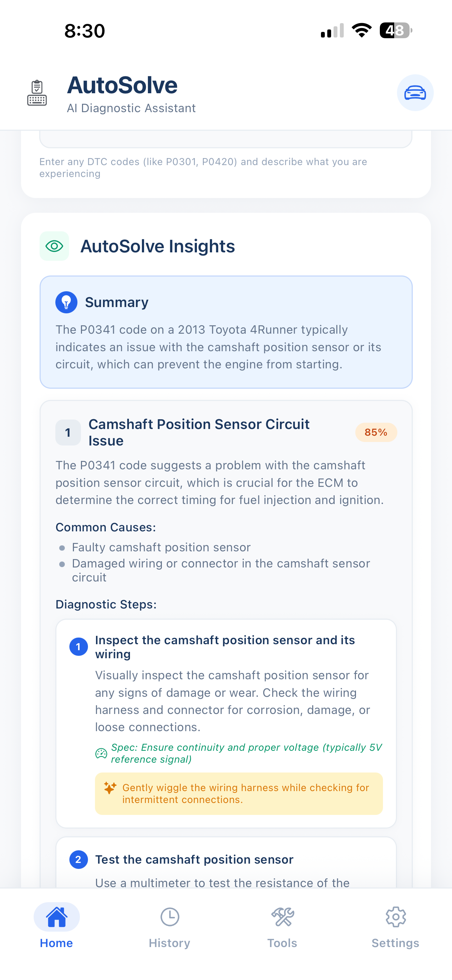Tap the car vehicle icon in header
The image size is (452, 980).
(415, 93)
